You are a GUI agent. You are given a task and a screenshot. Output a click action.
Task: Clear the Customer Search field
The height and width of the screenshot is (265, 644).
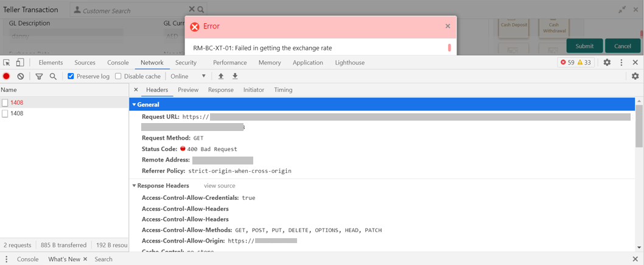click(191, 9)
